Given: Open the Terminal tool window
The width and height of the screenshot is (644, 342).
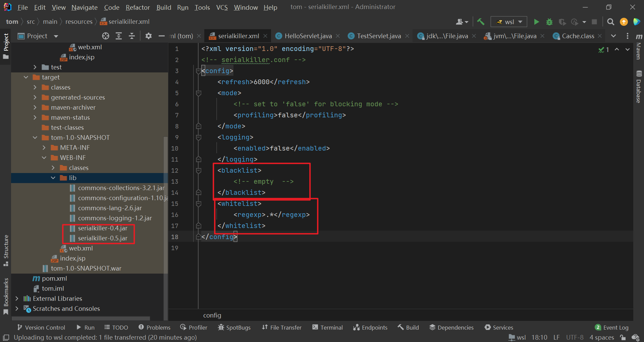Looking at the screenshot, I should [327, 328].
